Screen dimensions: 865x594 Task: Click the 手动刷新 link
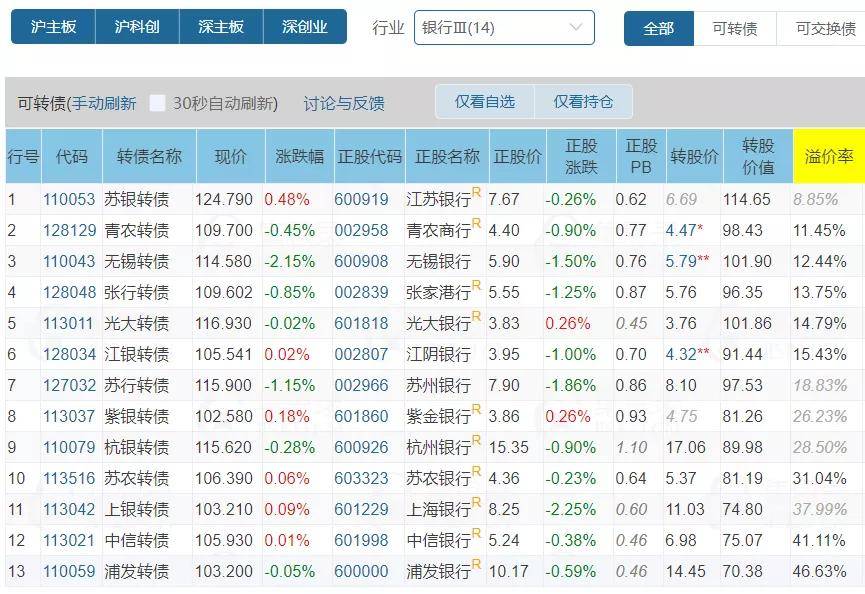[104, 103]
